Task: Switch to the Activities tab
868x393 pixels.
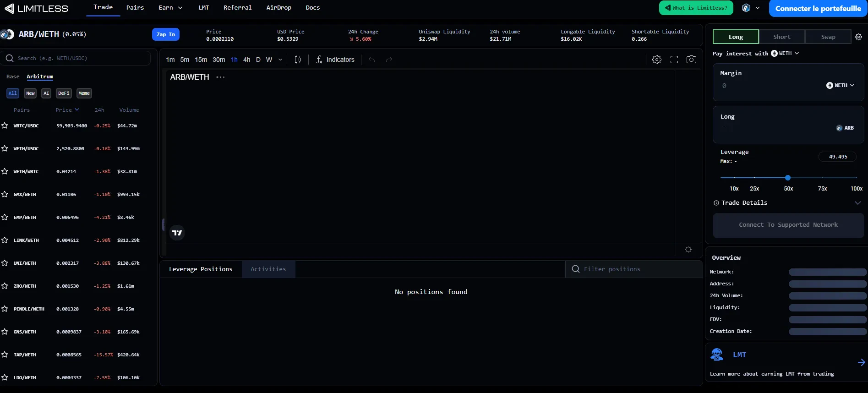Action: 268,269
